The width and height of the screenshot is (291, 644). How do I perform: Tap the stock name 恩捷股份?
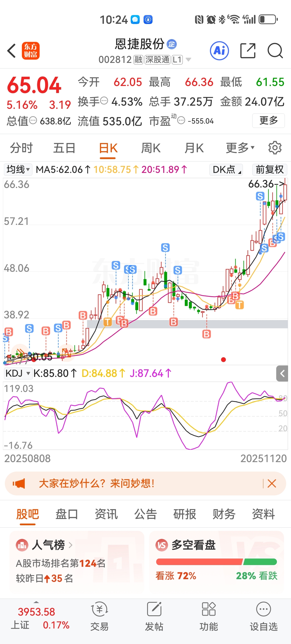[139, 44]
